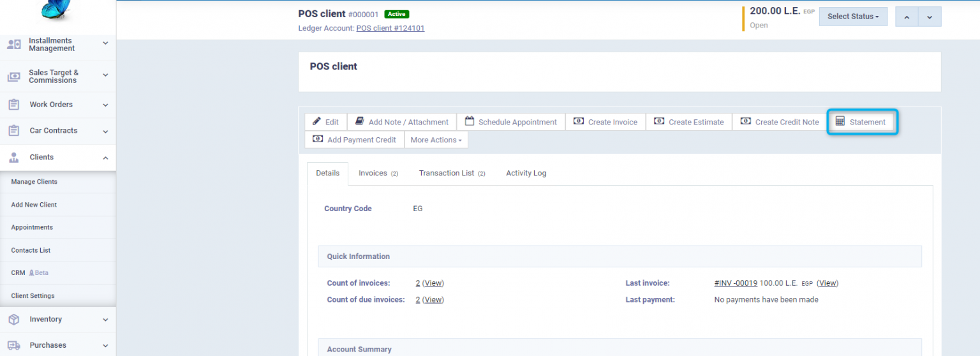Screen dimensions: 980x356
Task: Expand the Inventory menu chevron
Action: click(105, 320)
